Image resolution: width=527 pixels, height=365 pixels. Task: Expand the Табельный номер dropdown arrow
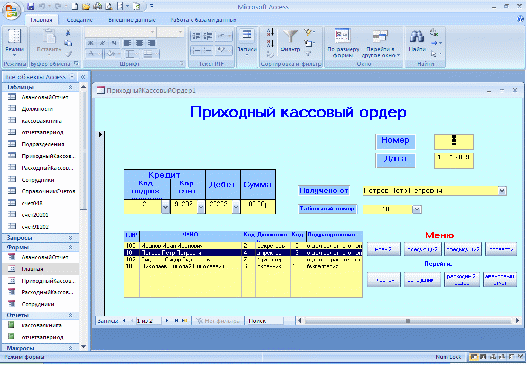pos(417,209)
